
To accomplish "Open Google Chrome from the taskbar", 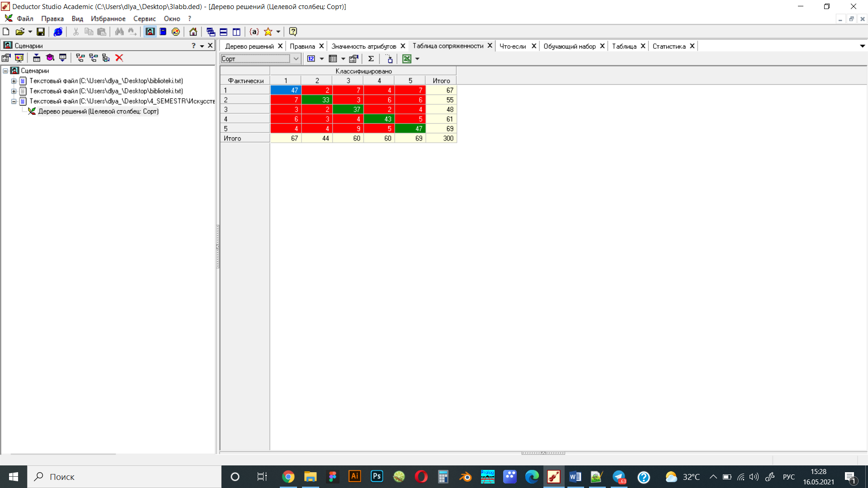I will click(288, 477).
